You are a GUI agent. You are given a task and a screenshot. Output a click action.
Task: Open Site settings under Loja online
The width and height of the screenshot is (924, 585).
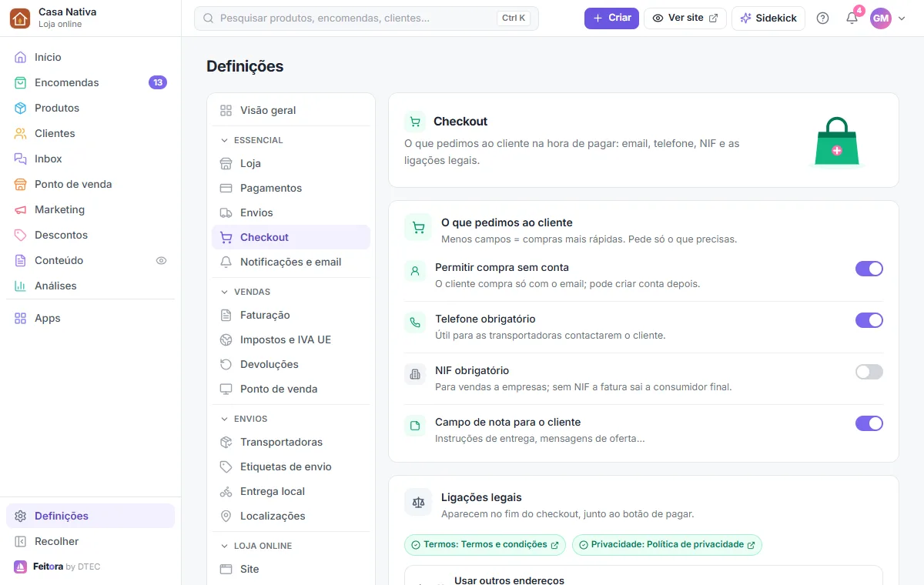tap(291, 569)
